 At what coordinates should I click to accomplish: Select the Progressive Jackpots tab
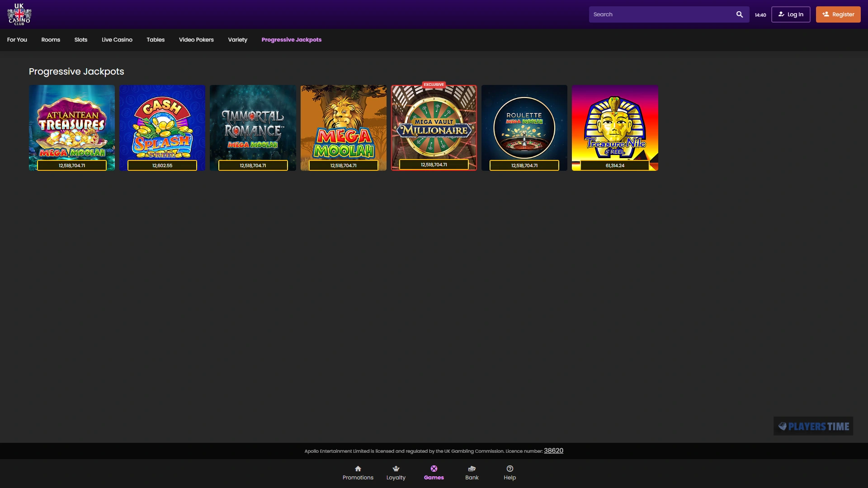(292, 40)
